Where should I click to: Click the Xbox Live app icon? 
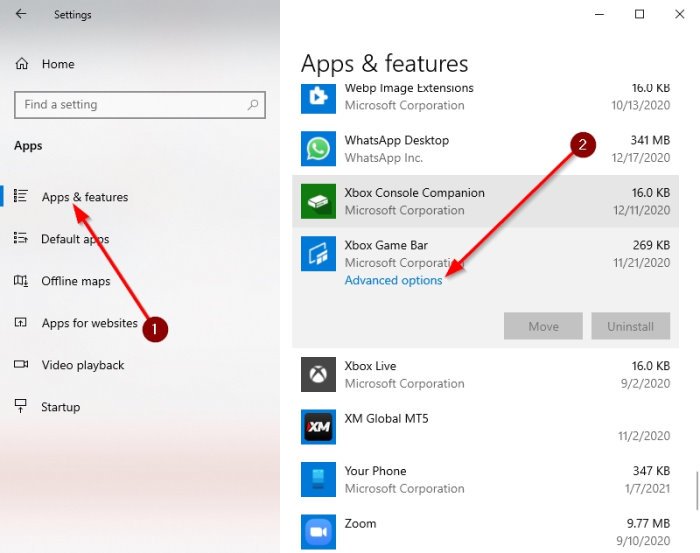coord(318,374)
